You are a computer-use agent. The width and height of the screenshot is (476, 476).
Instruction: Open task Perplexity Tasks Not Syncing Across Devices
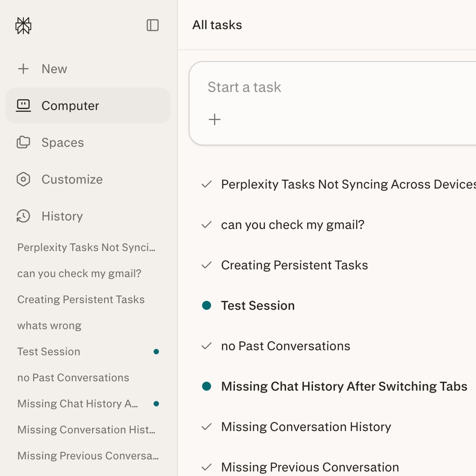pos(348,184)
